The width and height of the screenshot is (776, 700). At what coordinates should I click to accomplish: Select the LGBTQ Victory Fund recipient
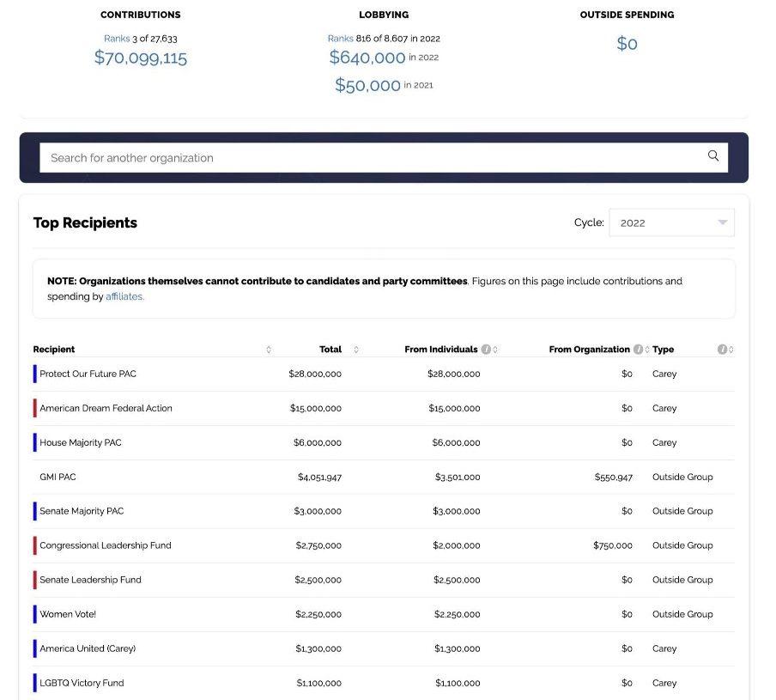82,683
